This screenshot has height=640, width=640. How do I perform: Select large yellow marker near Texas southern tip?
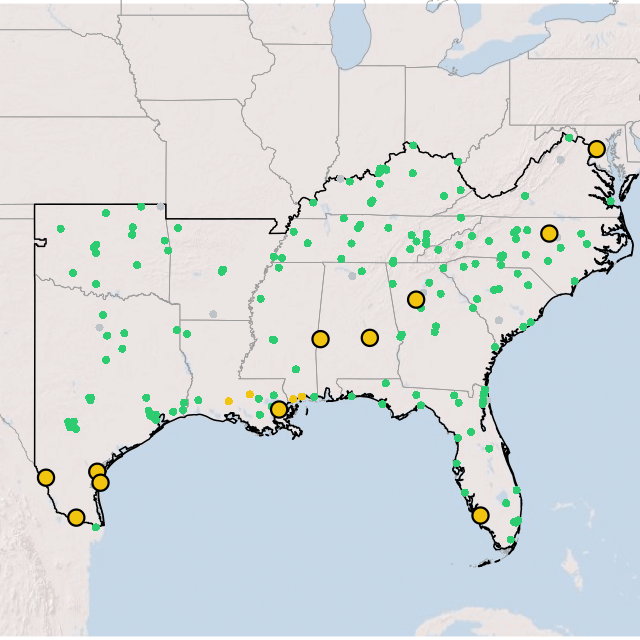[76, 517]
